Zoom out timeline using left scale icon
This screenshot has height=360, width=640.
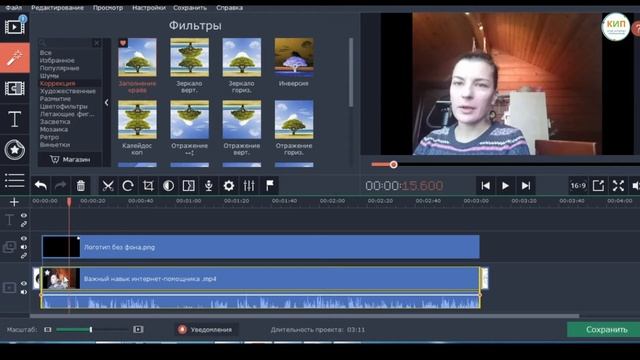click(48, 329)
